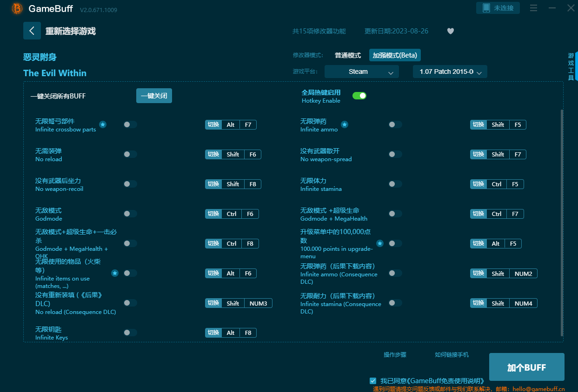Click the 加个BUFF button
Screen dimensions: 578x392
pyautogui.click(x=526, y=367)
